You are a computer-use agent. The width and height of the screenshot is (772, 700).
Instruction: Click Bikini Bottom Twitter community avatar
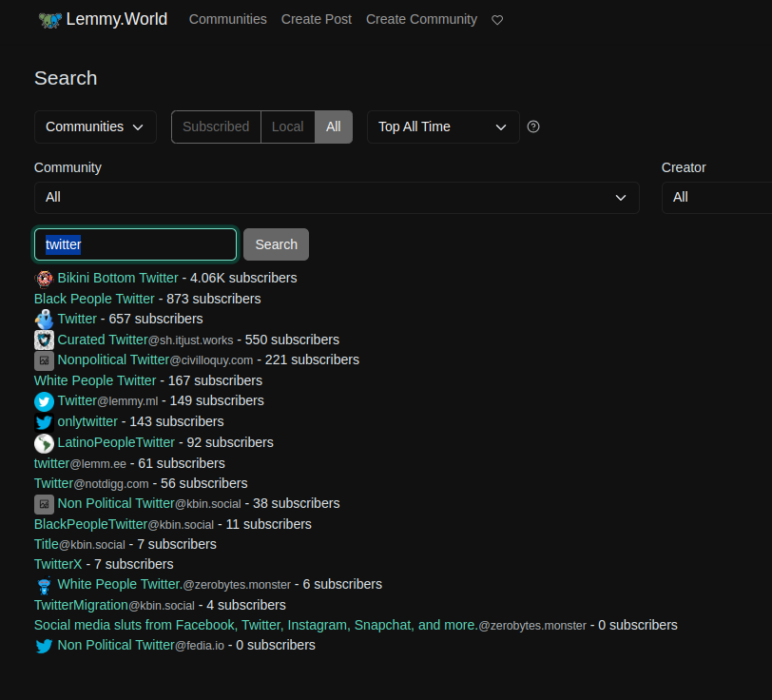(x=44, y=279)
